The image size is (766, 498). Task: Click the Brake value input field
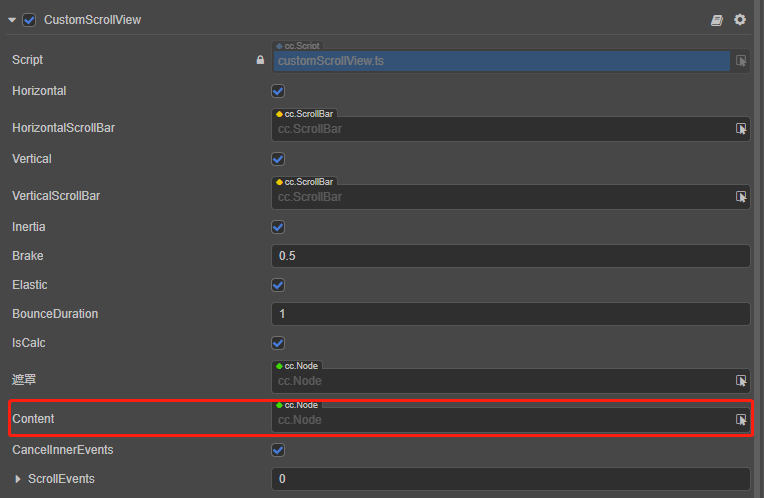pyautogui.click(x=510, y=256)
